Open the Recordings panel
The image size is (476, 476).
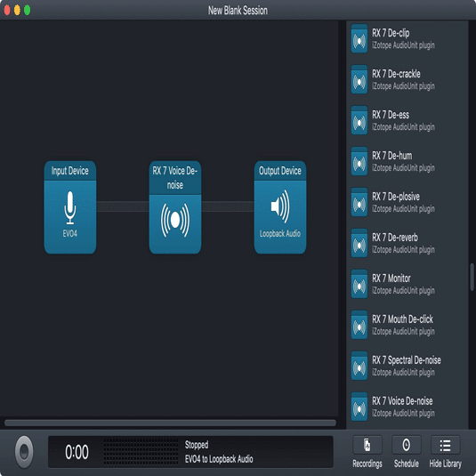(x=367, y=452)
